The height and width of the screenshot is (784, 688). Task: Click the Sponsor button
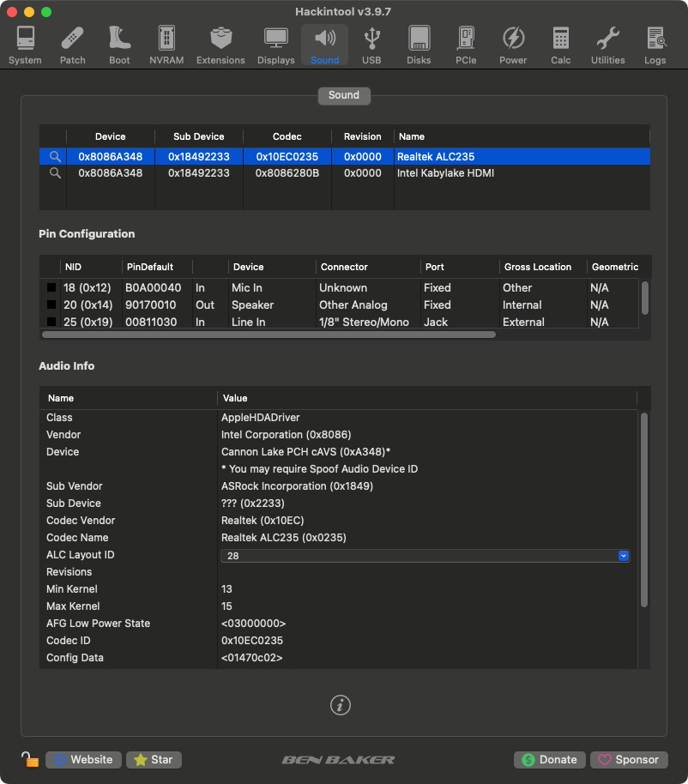pyautogui.click(x=629, y=759)
